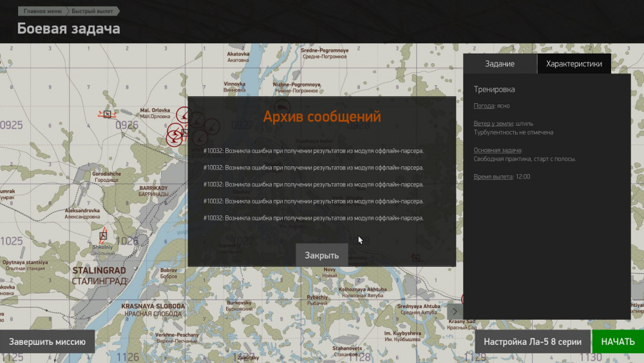Click the first #10032 error message
Screen dimensions: 644x363
click(314, 151)
